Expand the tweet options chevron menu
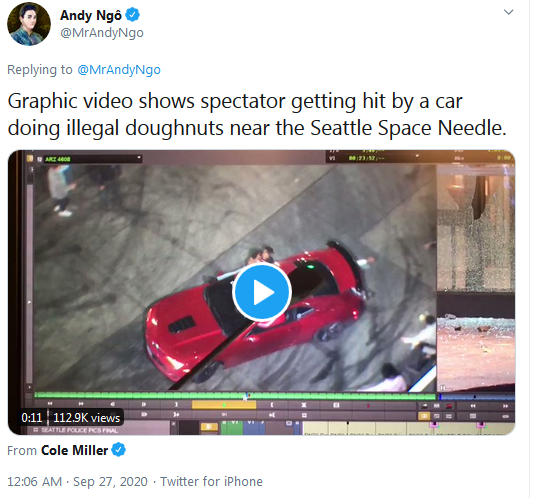The width and height of the screenshot is (533, 498). 508,12
